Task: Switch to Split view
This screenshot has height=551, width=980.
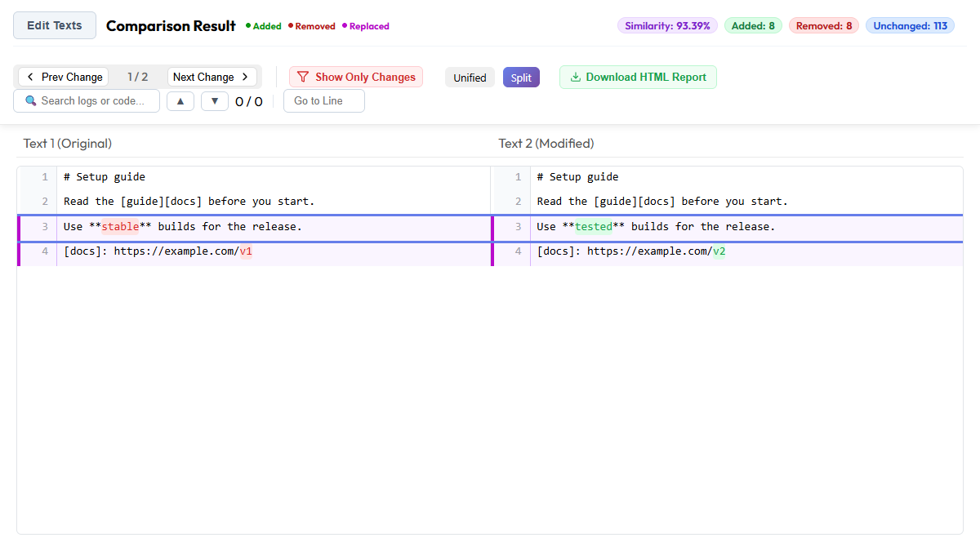Action: pos(521,78)
